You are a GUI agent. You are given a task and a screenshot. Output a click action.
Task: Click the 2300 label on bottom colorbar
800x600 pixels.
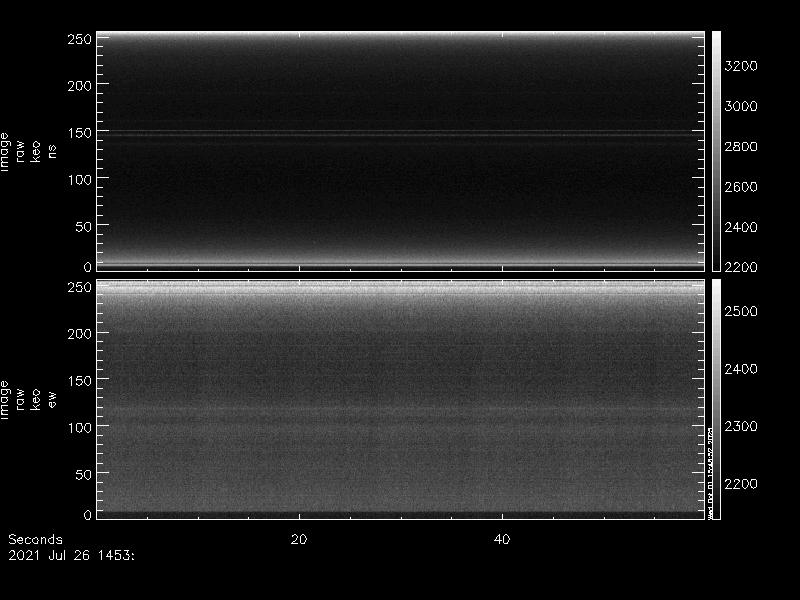pyautogui.click(x=741, y=426)
